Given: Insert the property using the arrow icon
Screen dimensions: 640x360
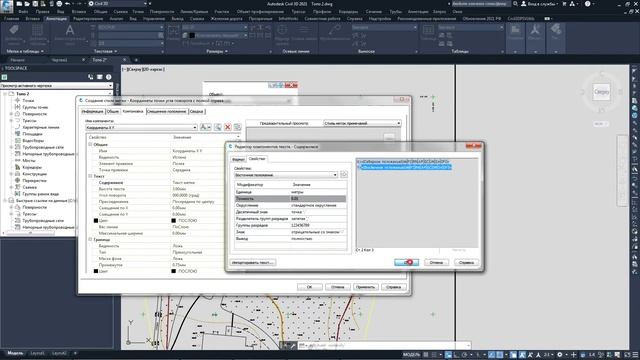Looking at the screenshot, I should (x=344, y=175).
